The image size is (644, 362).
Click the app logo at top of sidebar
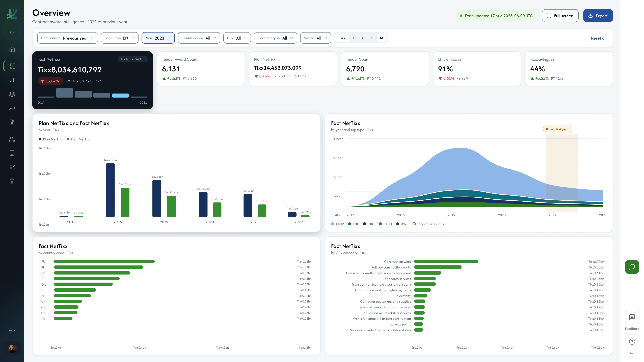point(12,14)
